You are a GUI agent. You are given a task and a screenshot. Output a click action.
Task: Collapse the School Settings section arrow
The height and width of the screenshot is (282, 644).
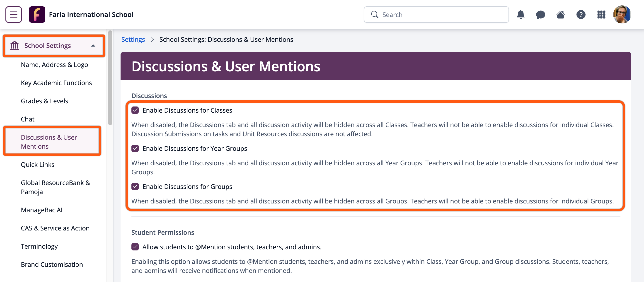pyautogui.click(x=93, y=46)
